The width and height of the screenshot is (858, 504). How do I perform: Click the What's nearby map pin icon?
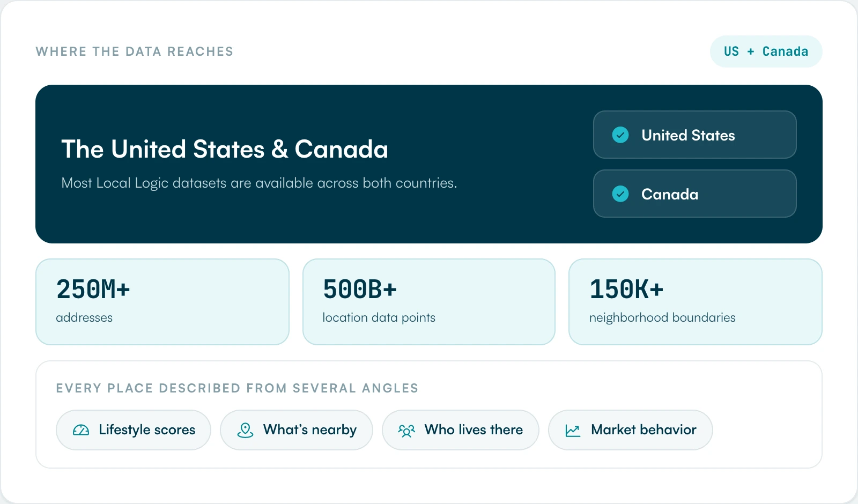(x=245, y=430)
